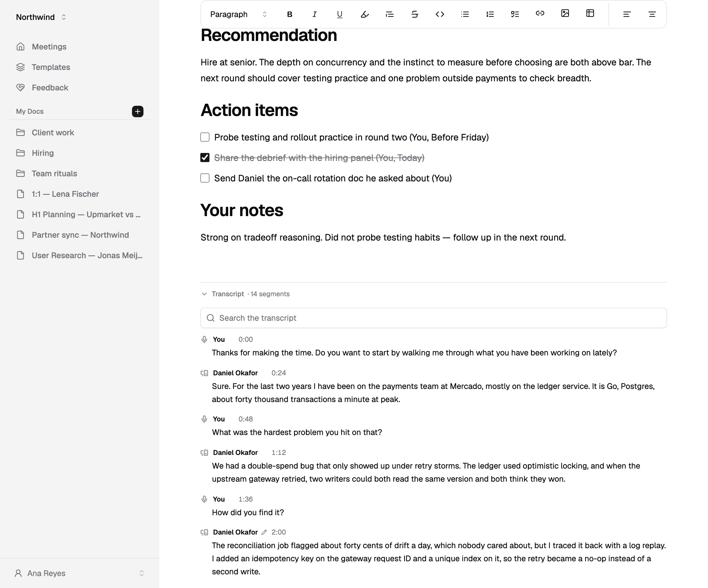Expand the Hiring folder
The width and height of the screenshot is (708, 588).
[x=80, y=153]
